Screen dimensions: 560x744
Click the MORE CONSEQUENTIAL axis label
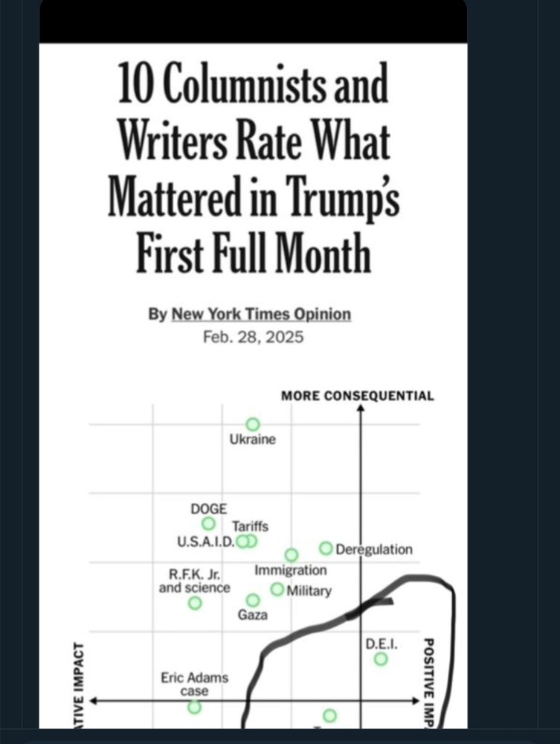pos(357,396)
